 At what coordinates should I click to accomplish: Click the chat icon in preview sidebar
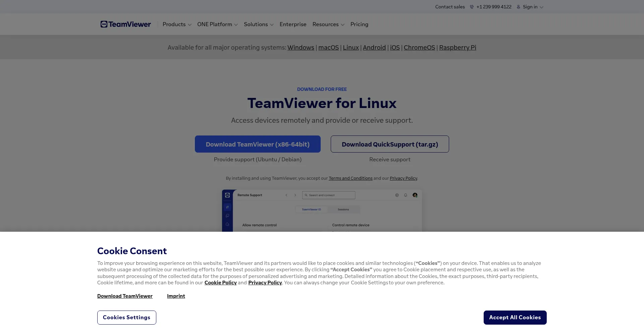pos(227,224)
